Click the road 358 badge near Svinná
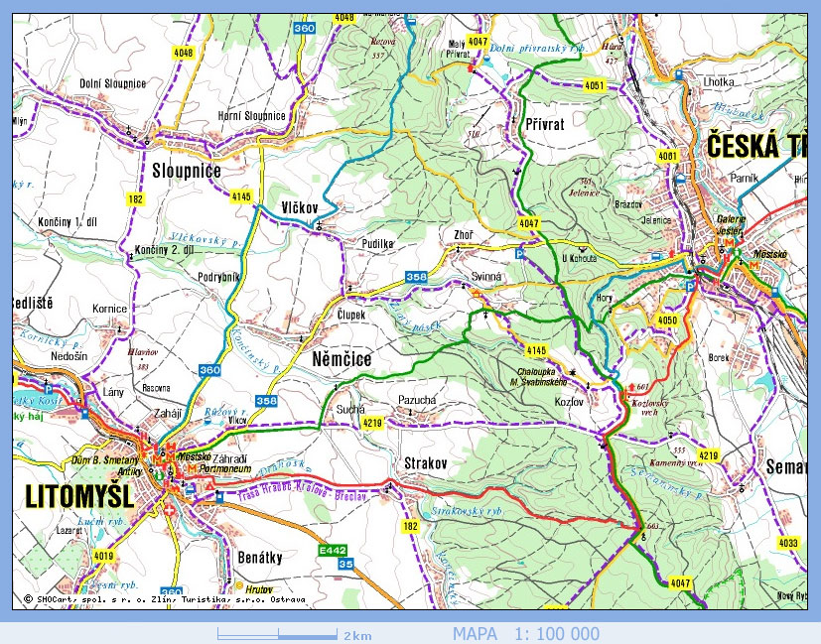 click(x=416, y=277)
